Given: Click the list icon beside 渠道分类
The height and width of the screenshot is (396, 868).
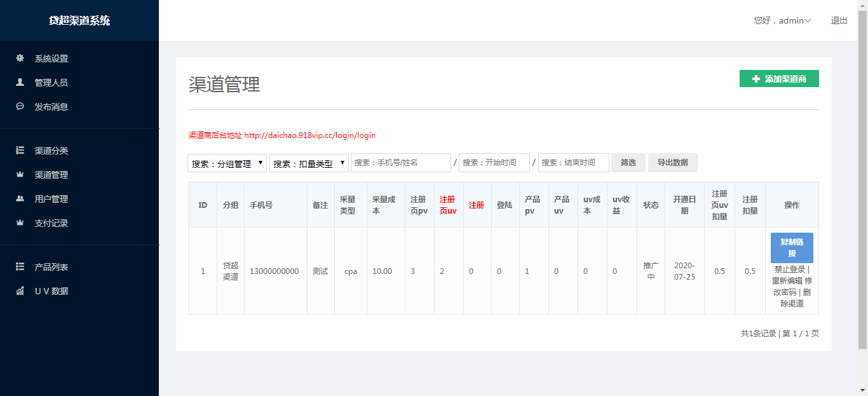Looking at the screenshot, I should tap(20, 151).
